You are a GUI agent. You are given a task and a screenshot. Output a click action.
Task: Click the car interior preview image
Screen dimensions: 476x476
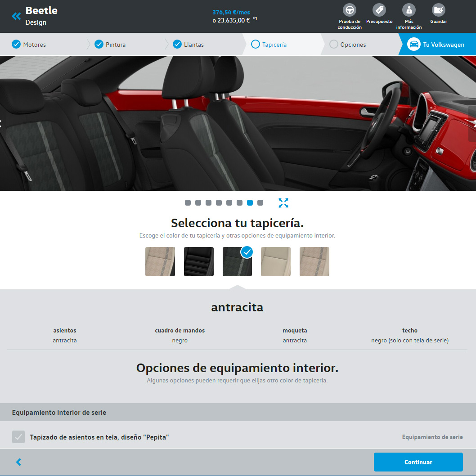point(238,123)
